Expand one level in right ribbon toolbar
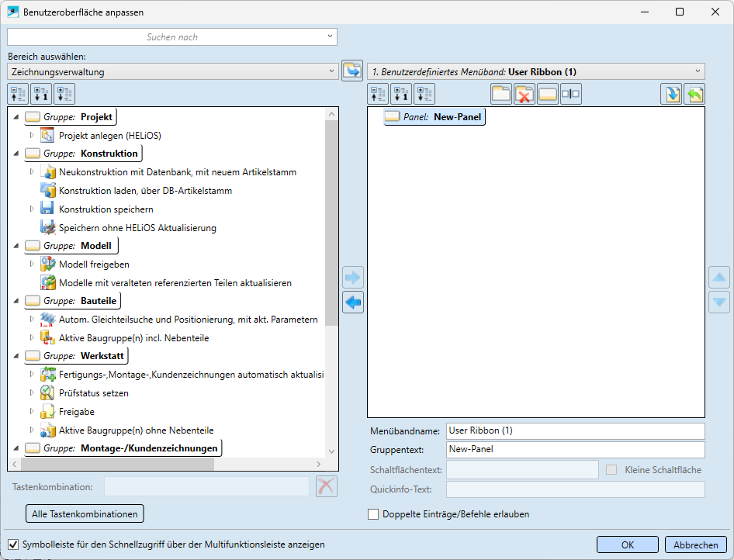 point(401,94)
